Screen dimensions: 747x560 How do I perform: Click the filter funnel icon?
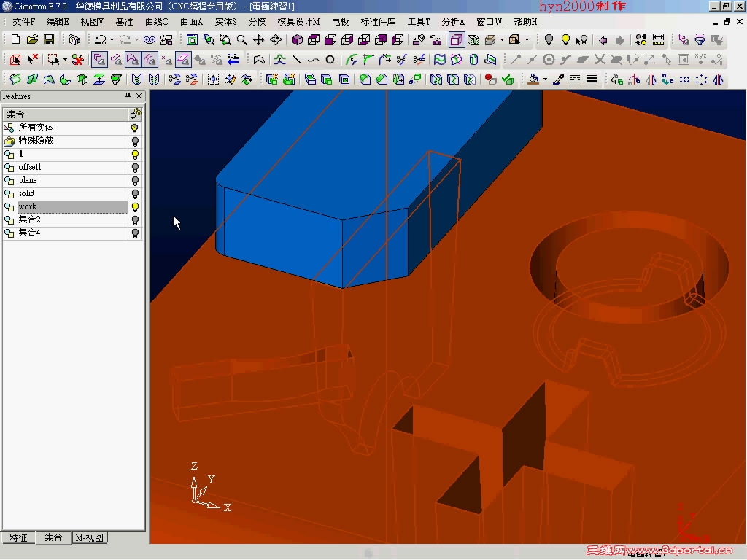pyautogui.click(x=700, y=40)
